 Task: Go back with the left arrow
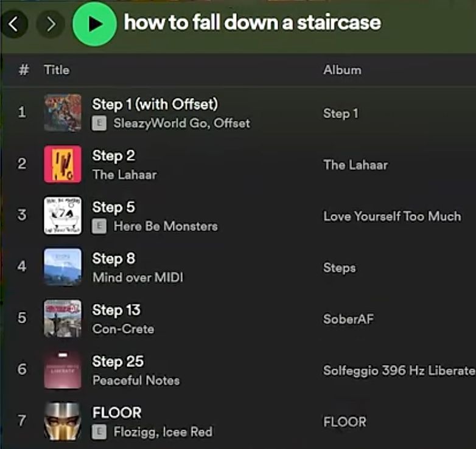(x=15, y=24)
